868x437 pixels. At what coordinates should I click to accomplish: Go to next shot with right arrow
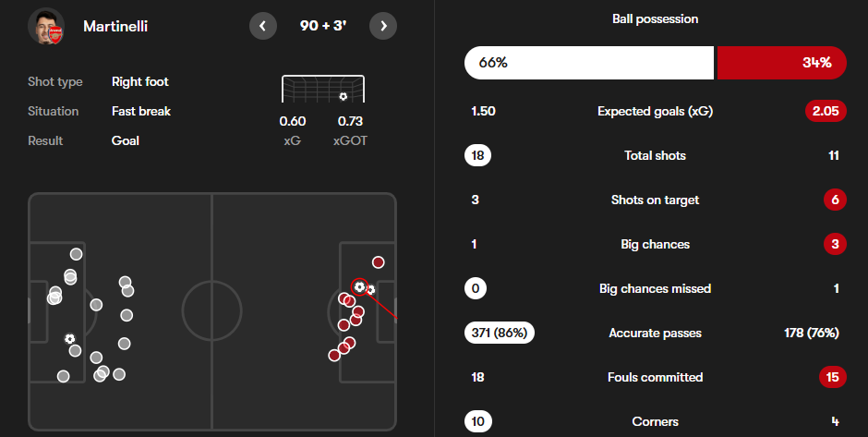[383, 26]
